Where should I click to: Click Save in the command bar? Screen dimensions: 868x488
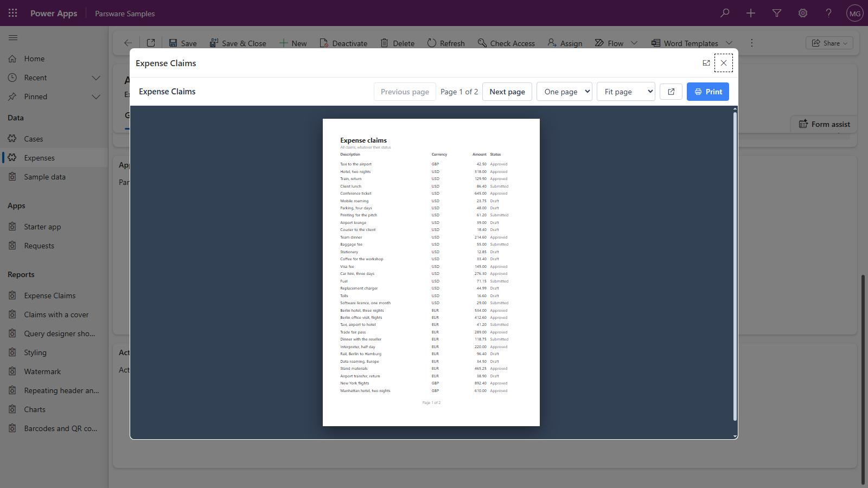(x=183, y=43)
